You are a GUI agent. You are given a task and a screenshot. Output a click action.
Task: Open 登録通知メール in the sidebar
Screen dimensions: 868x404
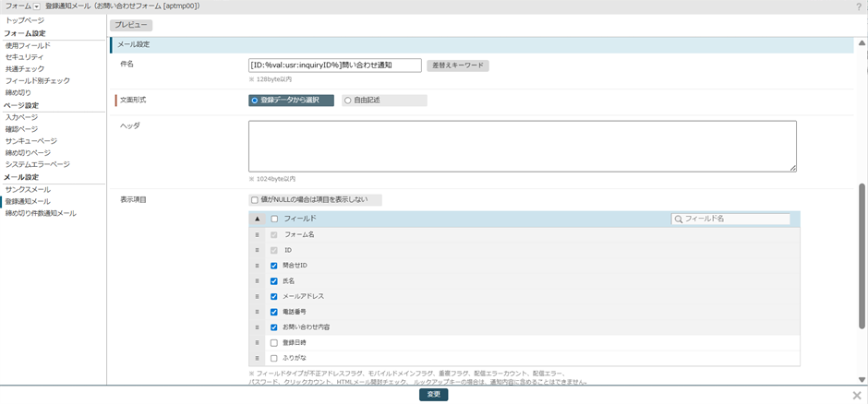click(28, 201)
